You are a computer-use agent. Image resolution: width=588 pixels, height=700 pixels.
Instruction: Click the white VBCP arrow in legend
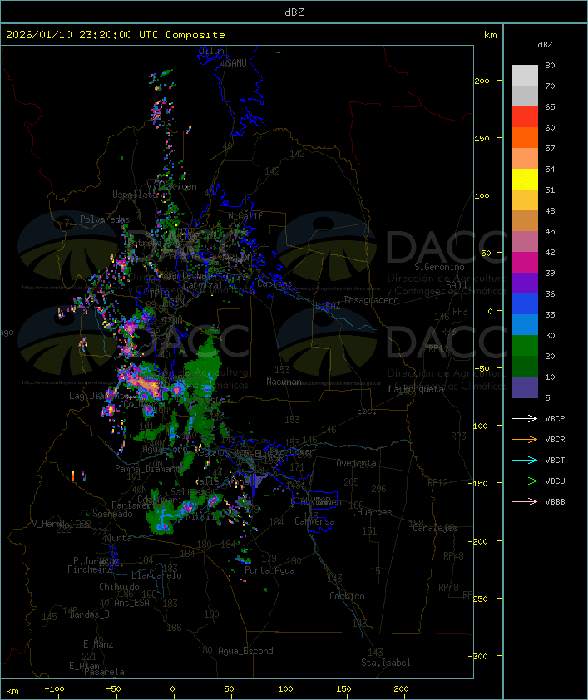[x=525, y=418]
